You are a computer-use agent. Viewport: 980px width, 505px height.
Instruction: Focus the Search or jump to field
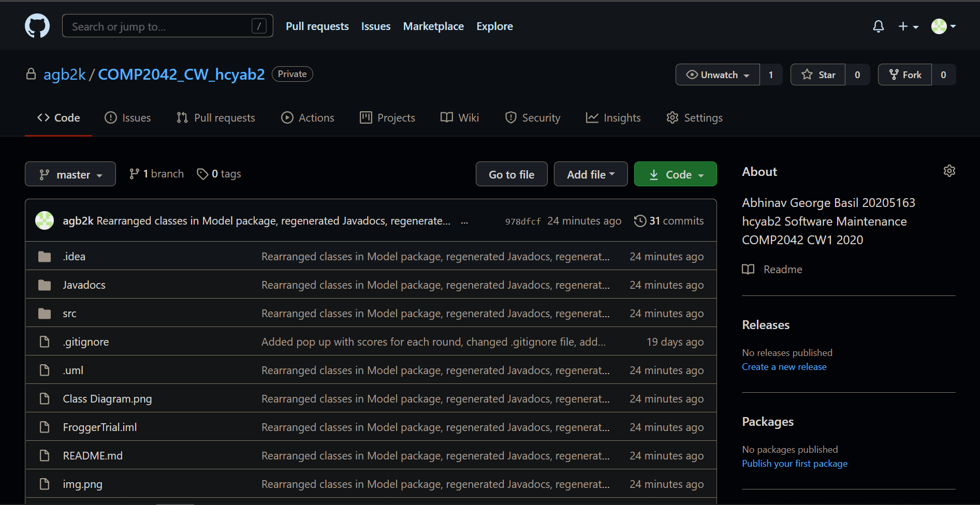167,26
